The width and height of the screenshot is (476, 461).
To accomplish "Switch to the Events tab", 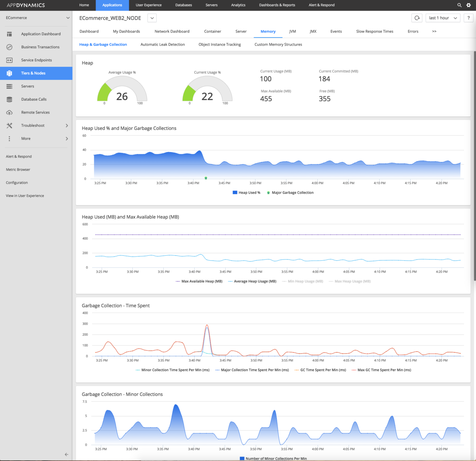I will point(336,31).
